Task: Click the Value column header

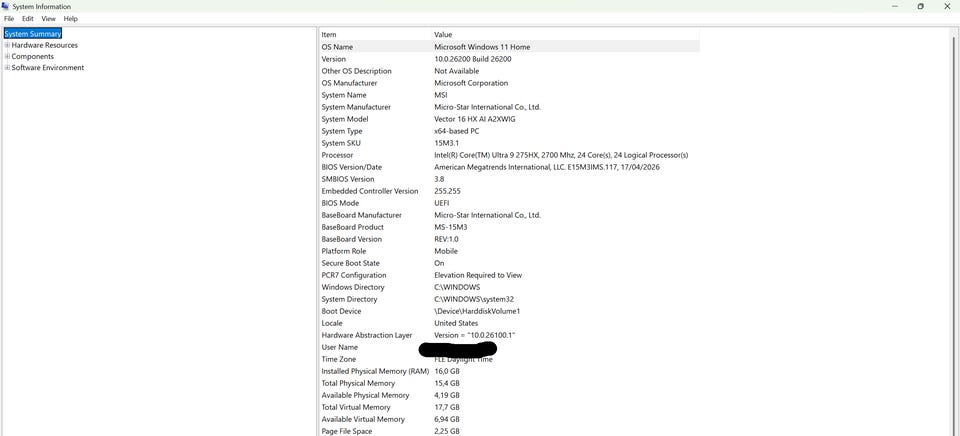Action: (x=443, y=35)
